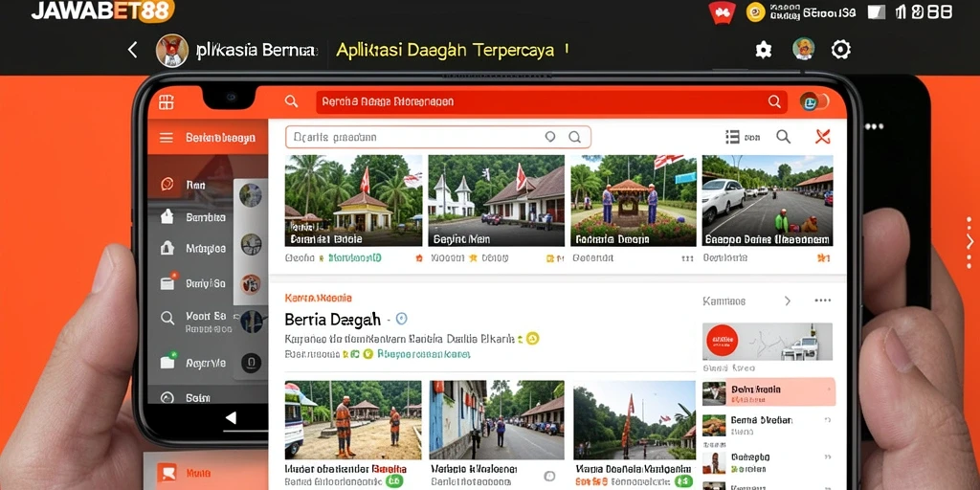Viewport: 980px width, 490px height.
Task: Select the yellow Aplikasi Daegah Terpercaya title
Action: 445,50
